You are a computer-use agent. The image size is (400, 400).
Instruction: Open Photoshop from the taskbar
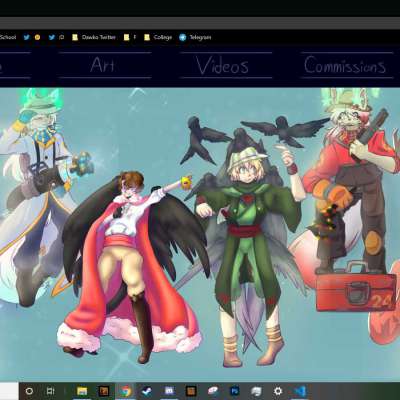pos(235,391)
